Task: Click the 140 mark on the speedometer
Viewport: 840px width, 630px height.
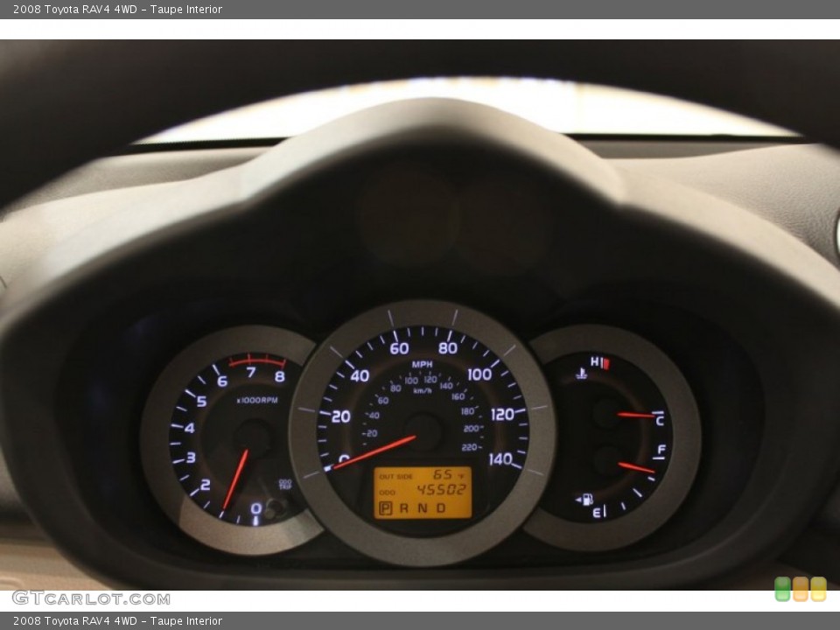Action: (x=500, y=459)
